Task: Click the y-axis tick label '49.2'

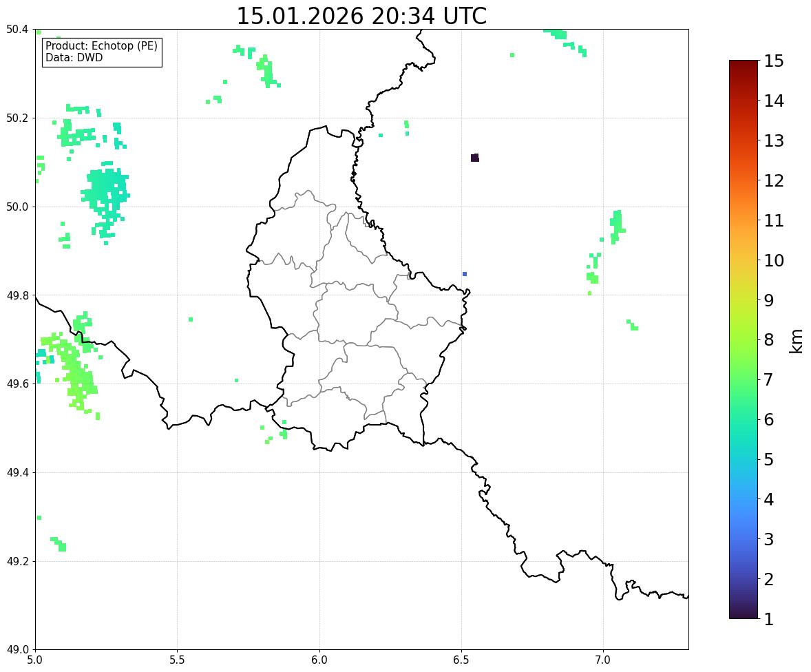Action: [x=17, y=561]
